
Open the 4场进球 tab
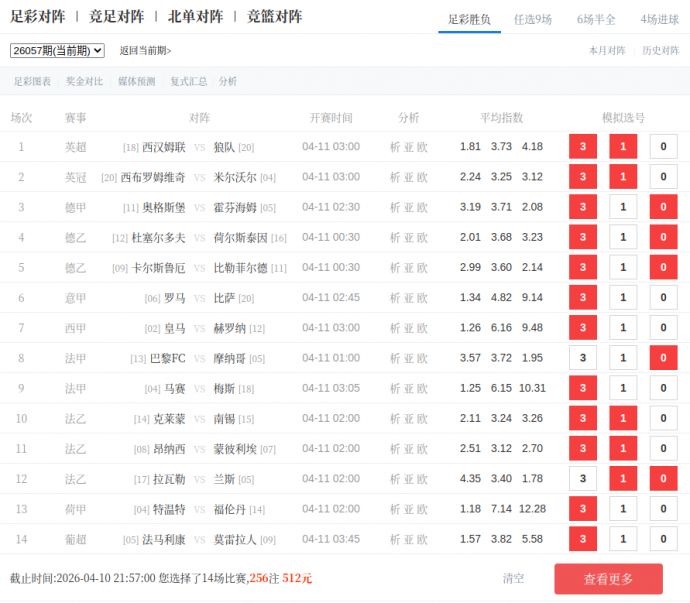659,19
